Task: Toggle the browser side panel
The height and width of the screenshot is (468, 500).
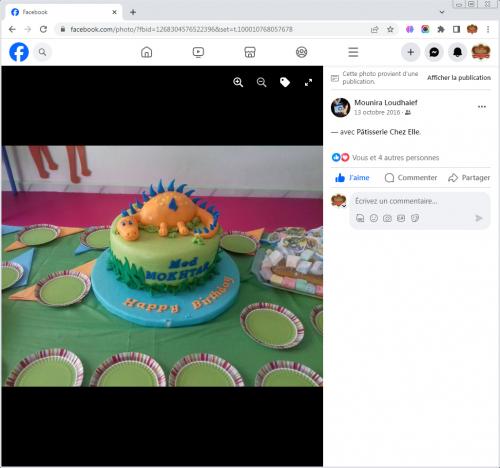Action: 456,29
